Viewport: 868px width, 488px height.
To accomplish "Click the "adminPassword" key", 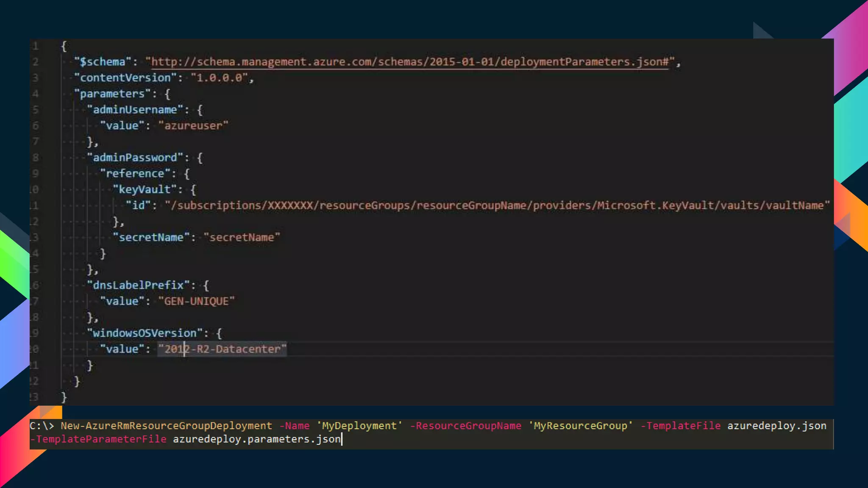I will [x=135, y=158].
